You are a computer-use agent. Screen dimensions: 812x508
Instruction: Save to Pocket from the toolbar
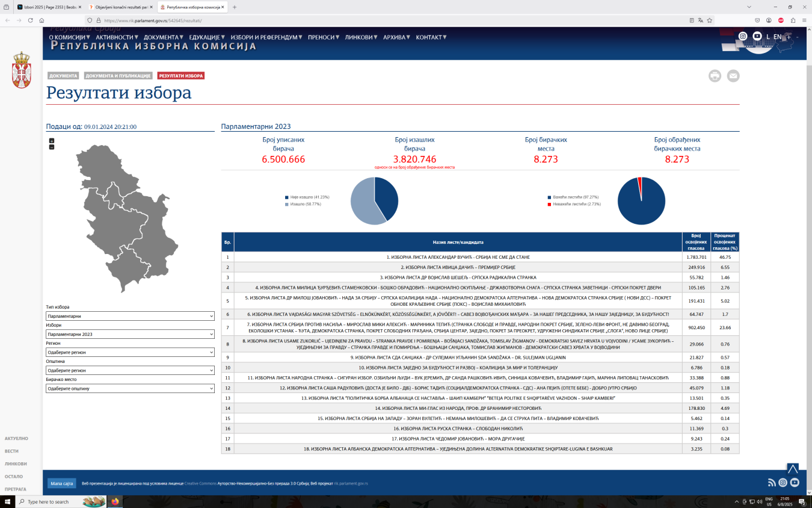pos(757,20)
